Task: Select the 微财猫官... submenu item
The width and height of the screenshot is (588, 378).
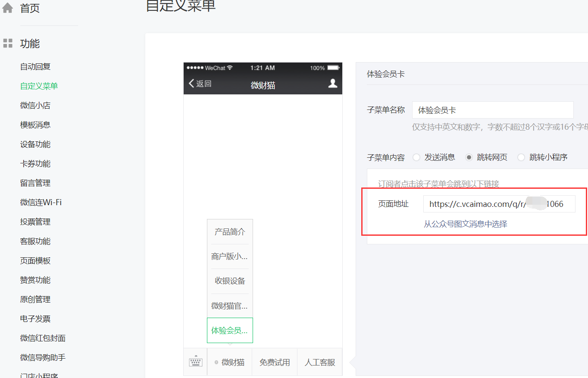Action: [x=230, y=306]
